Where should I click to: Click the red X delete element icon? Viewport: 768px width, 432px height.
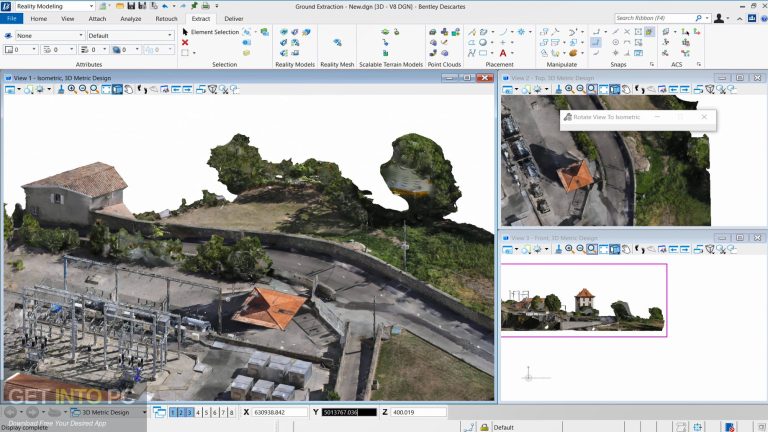click(x=186, y=42)
